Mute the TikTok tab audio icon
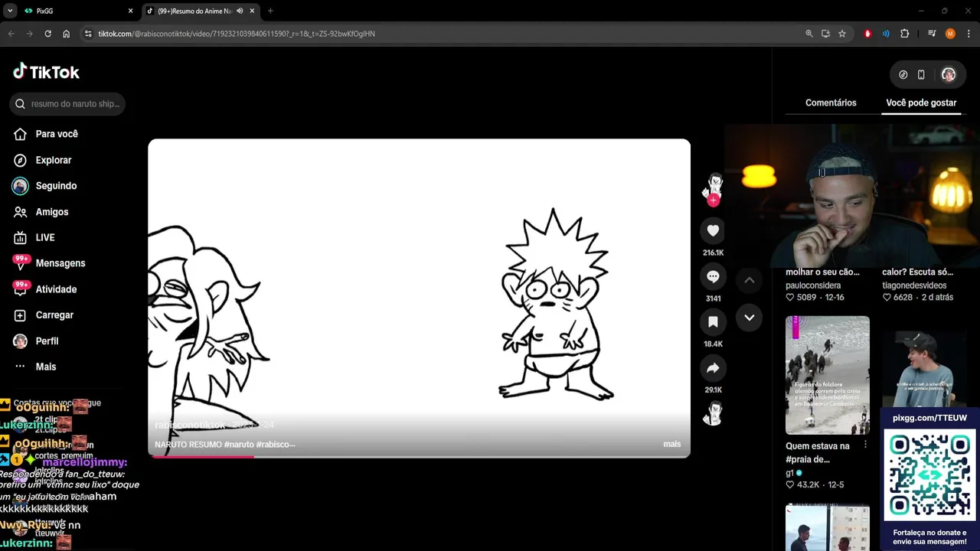980x551 pixels. (x=240, y=11)
